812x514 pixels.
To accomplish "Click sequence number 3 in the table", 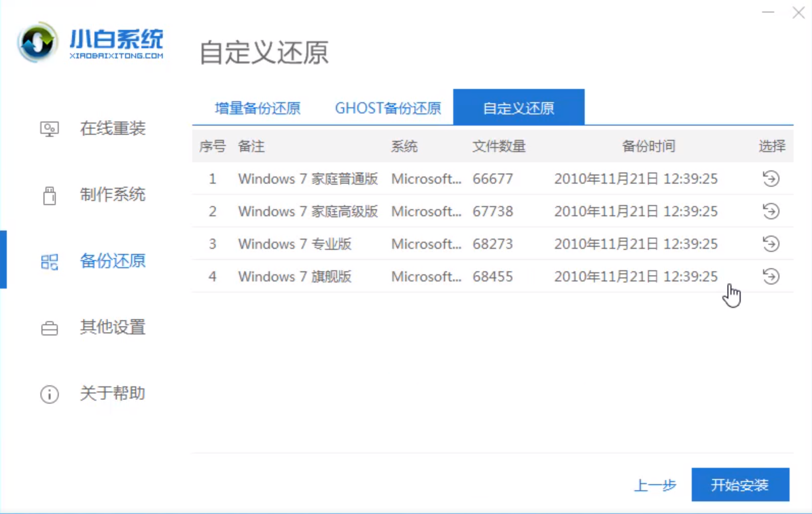I will pyautogui.click(x=212, y=244).
